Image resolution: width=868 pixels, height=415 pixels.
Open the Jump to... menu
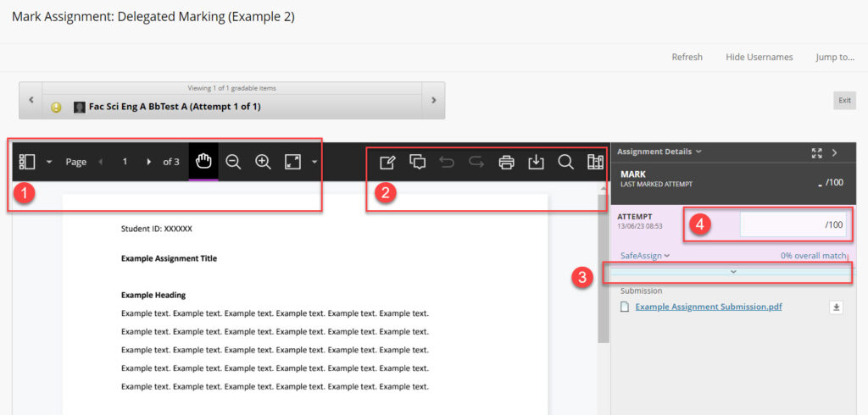[835, 57]
